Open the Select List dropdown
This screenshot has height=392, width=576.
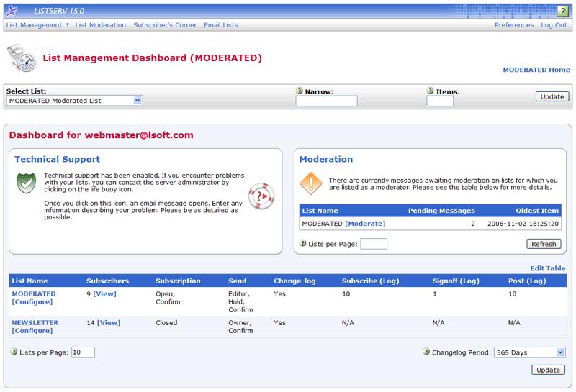[74, 101]
